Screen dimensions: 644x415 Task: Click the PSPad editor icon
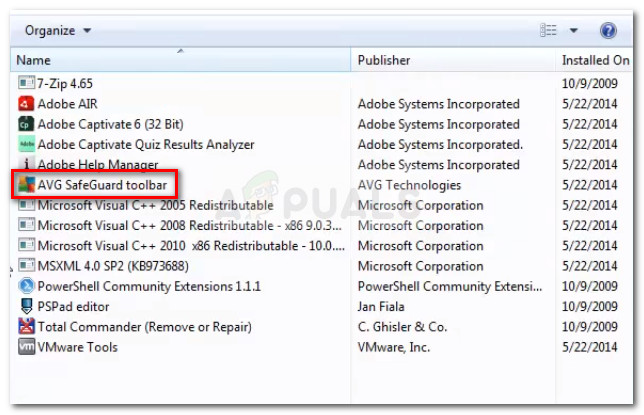[26, 306]
